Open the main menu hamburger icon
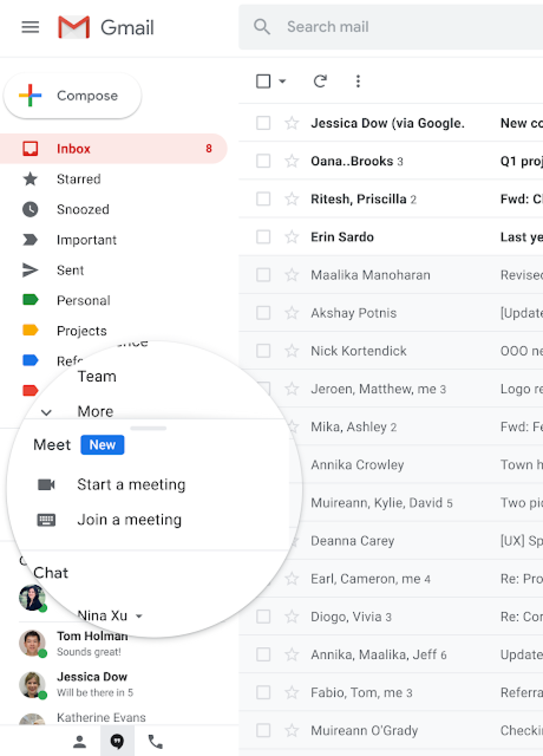Screen dimensions: 543x756 tap(30, 27)
